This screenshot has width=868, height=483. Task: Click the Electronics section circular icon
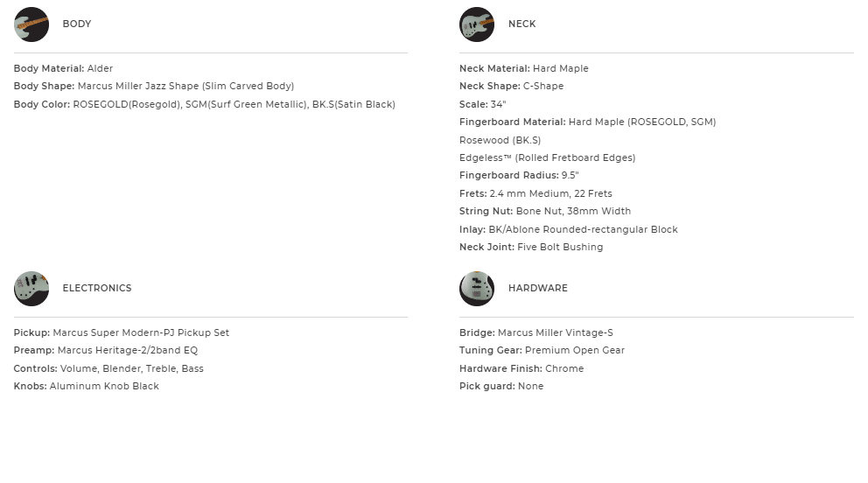coord(31,289)
